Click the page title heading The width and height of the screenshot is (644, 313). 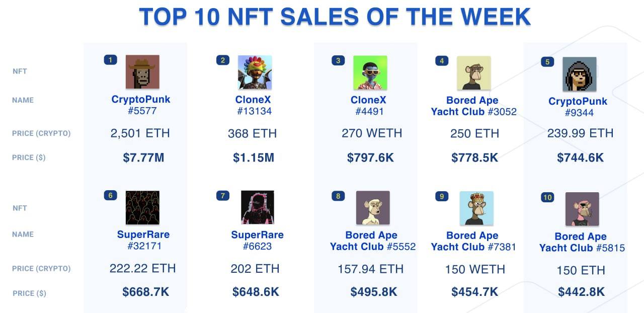tap(335, 17)
